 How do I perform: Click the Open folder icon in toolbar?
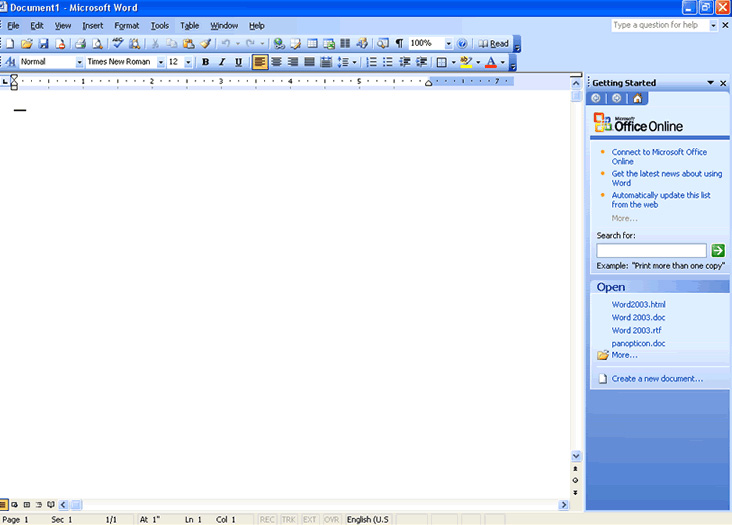coord(27,44)
